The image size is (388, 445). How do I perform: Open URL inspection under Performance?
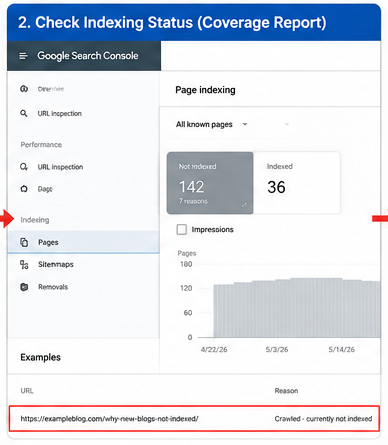click(60, 167)
